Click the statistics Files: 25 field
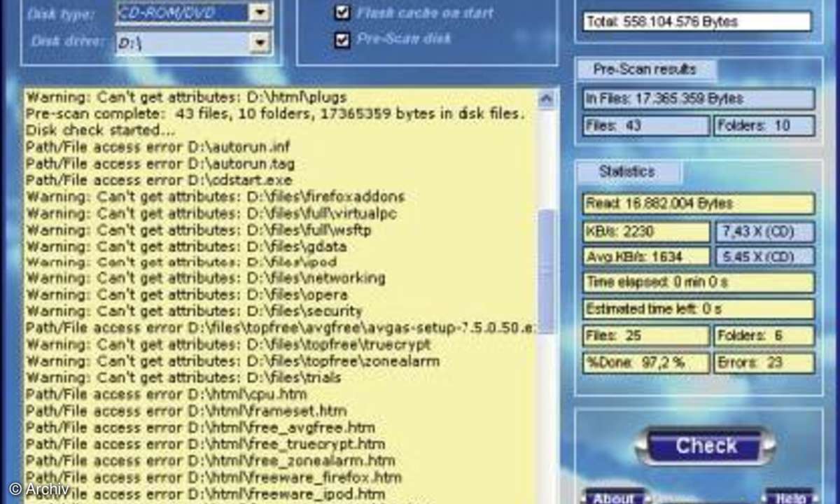Image resolution: width=840 pixels, height=504 pixels. point(646,336)
